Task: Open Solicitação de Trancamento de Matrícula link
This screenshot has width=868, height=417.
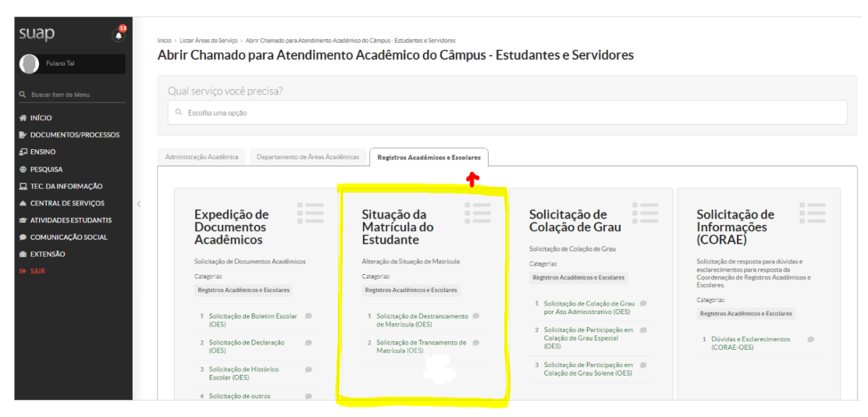Action: click(421, 346)
